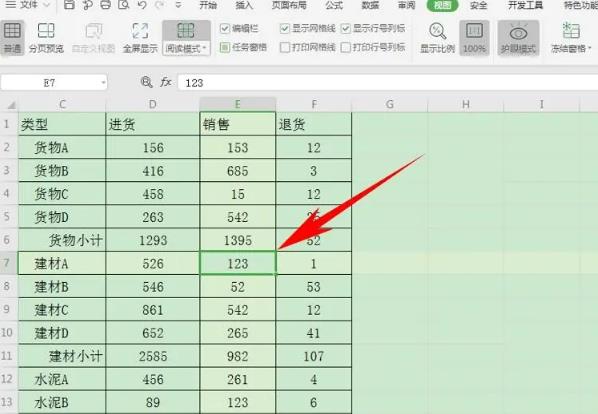
Task: Expand quick access toolbar customize arrow
Action: pyautogui.click(x=178, y=5)
